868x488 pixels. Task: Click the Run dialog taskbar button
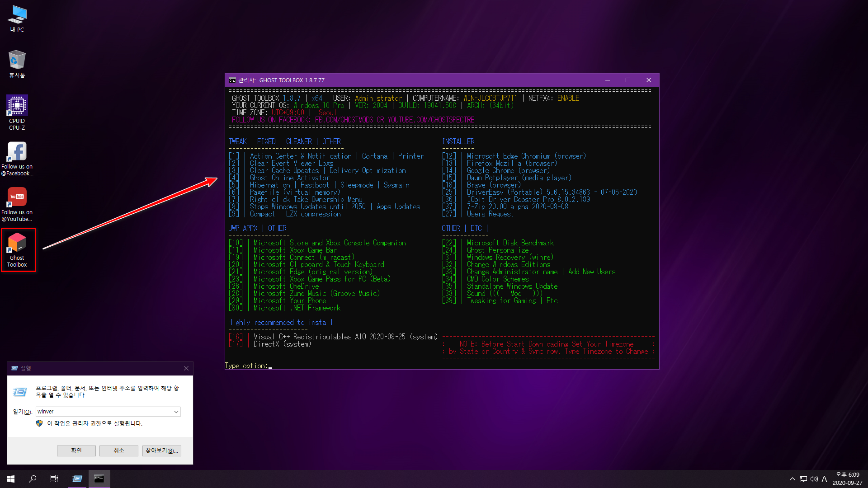[77, 479]
